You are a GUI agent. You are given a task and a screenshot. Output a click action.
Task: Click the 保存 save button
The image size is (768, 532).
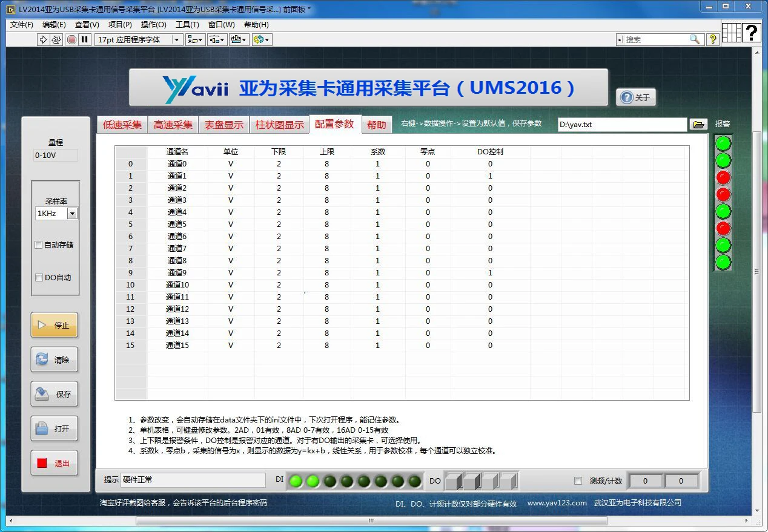click(55, 394)
